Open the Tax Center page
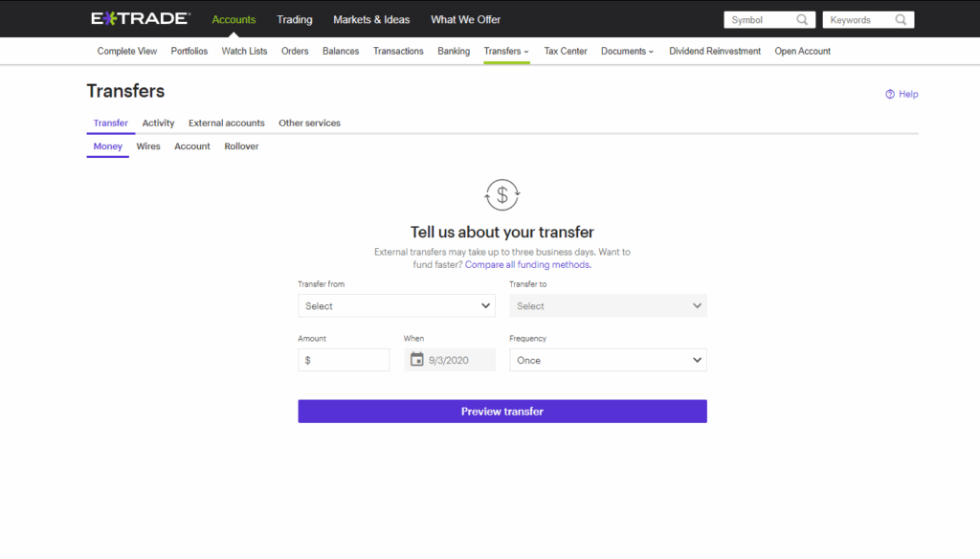 point(566,52)
